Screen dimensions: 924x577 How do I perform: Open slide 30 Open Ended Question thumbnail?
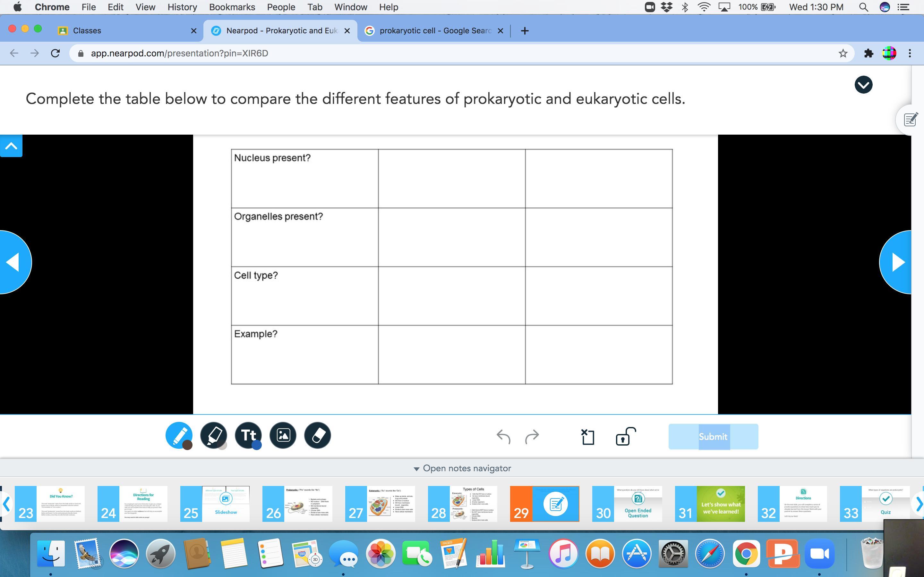[x=627, y=504]
